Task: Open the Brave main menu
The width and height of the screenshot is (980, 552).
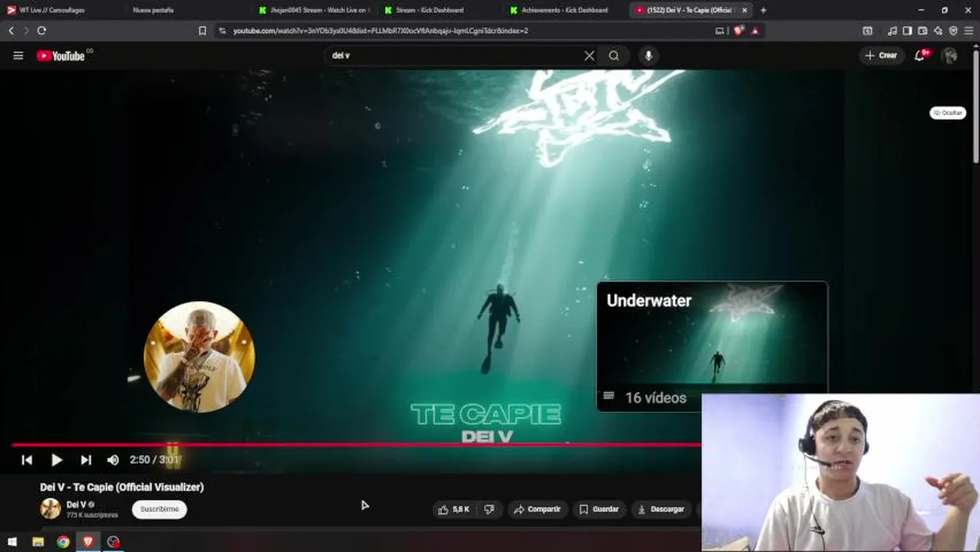Action: 970,31
